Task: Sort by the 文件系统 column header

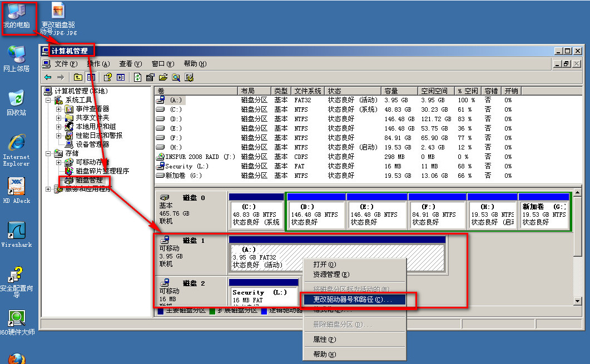Action: tap(308, 91)
